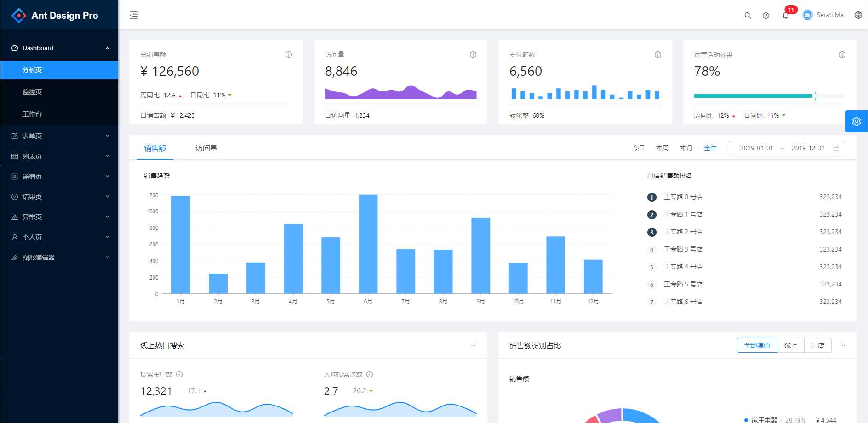The image size is (868, 423).
Task: Click end date 2019-12-31 field
Action: 808,148
